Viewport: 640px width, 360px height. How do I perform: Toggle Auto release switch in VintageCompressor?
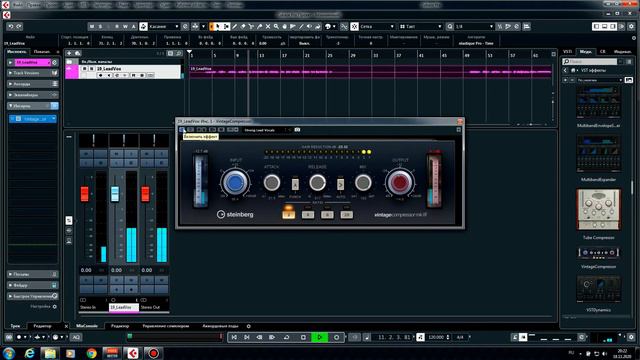tap(340, 184)
